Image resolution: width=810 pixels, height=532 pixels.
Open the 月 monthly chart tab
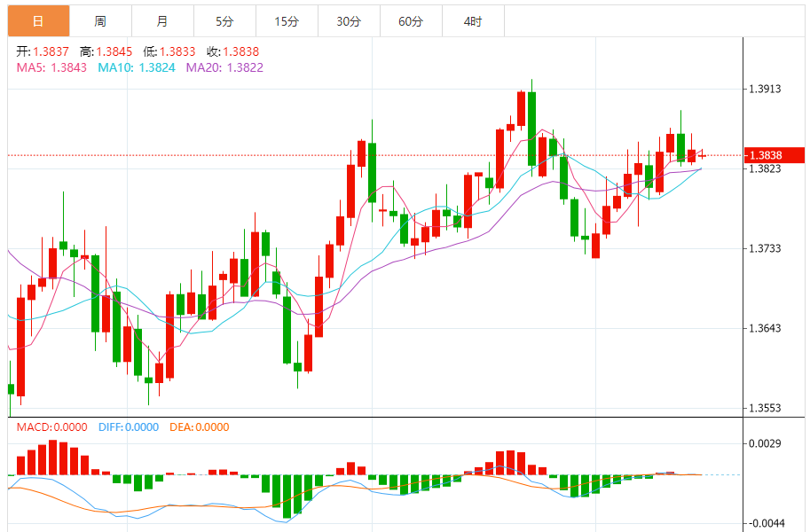click(161, 20)
